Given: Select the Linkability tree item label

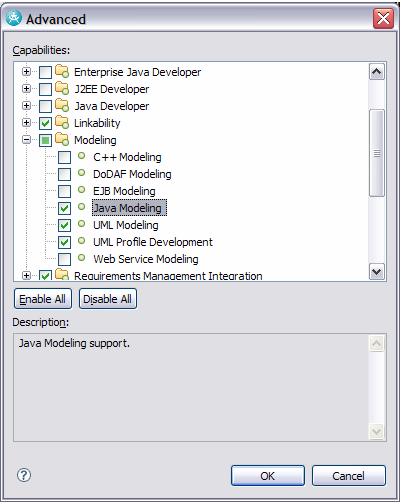Looking at the screenshot, I should pos(97,123).
